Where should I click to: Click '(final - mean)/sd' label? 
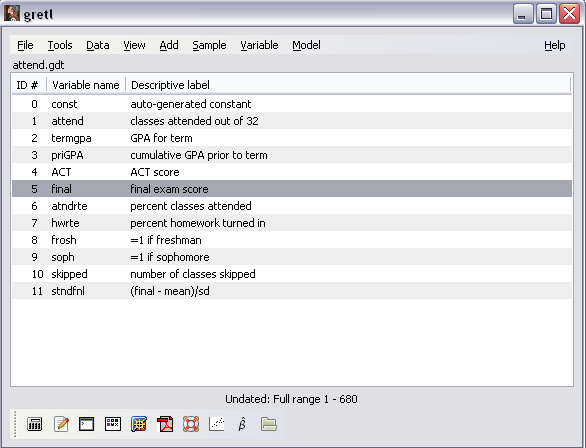click(x=170, y=291)
